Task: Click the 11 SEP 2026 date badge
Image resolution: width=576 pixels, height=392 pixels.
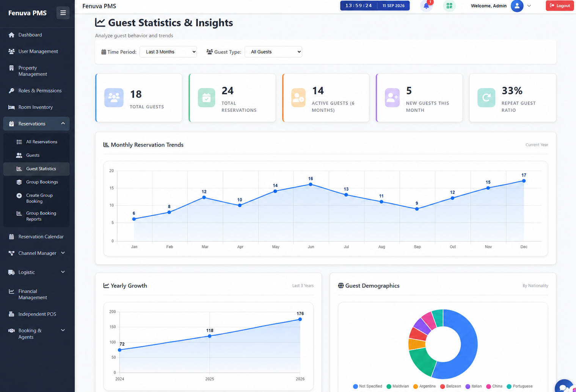Action: click(393, 6)
